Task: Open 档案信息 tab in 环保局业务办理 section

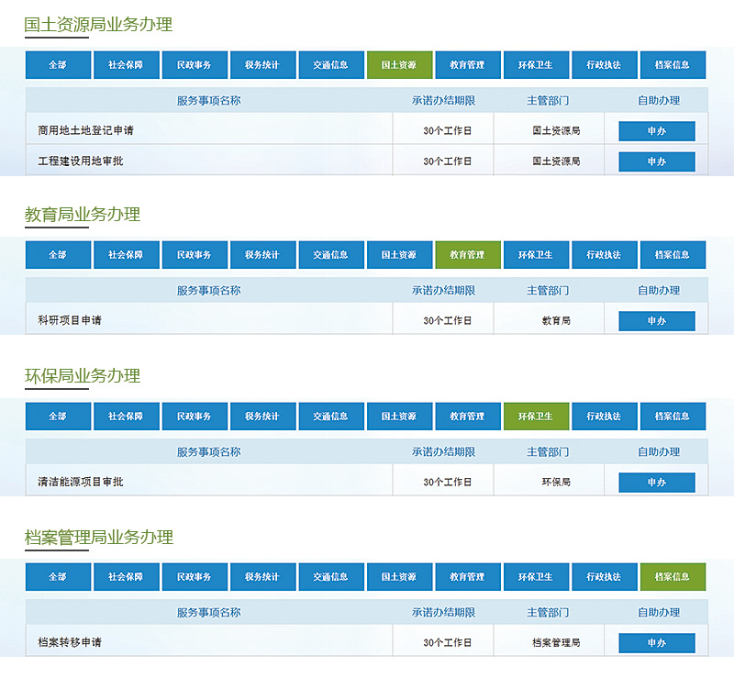Action: [673, 417]
